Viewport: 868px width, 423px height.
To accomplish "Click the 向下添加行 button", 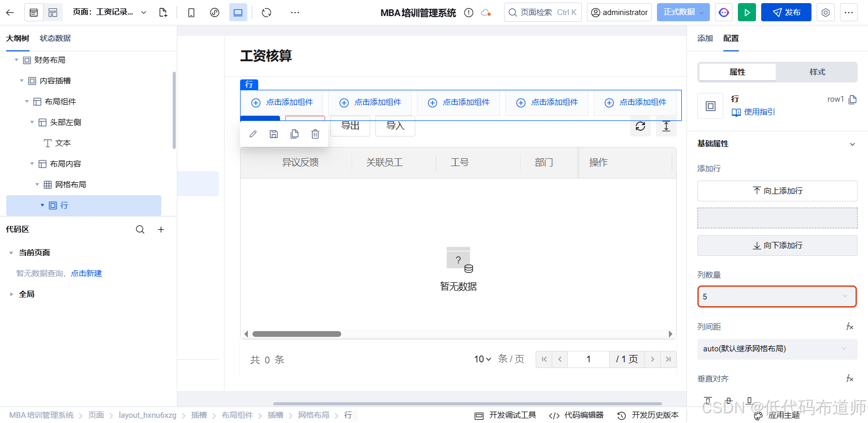I will 777,245.
